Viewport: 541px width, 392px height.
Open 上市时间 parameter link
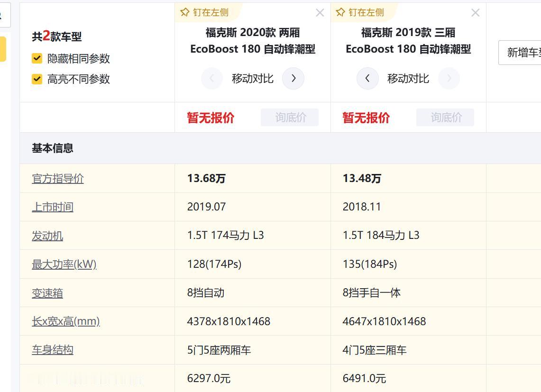click(x=53, y=207)
